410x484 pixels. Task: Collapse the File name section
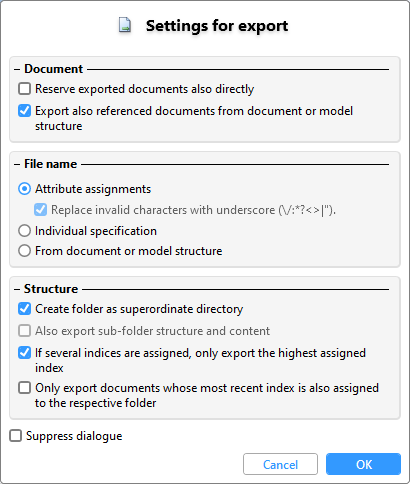tap(17, 164)
